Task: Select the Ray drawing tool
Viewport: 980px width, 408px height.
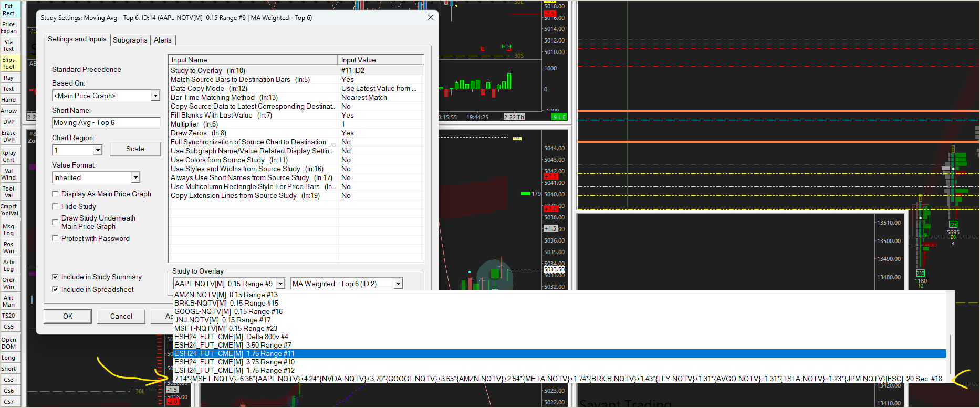Action: 9,78
